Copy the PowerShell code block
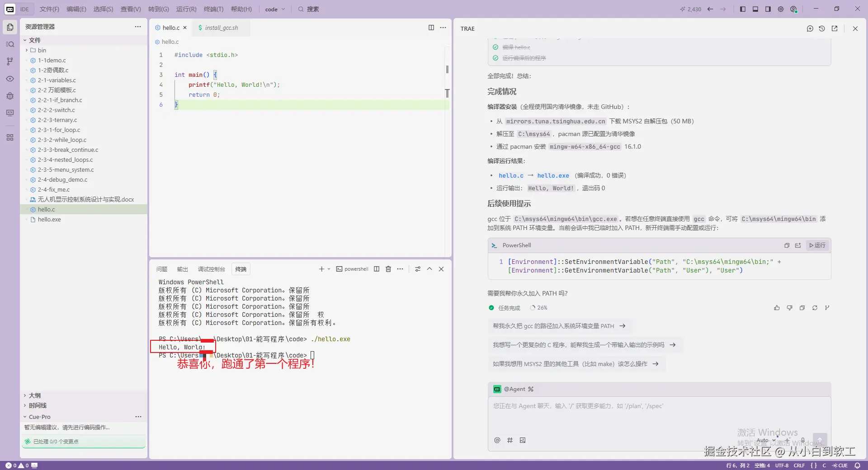 coord(787,245)
